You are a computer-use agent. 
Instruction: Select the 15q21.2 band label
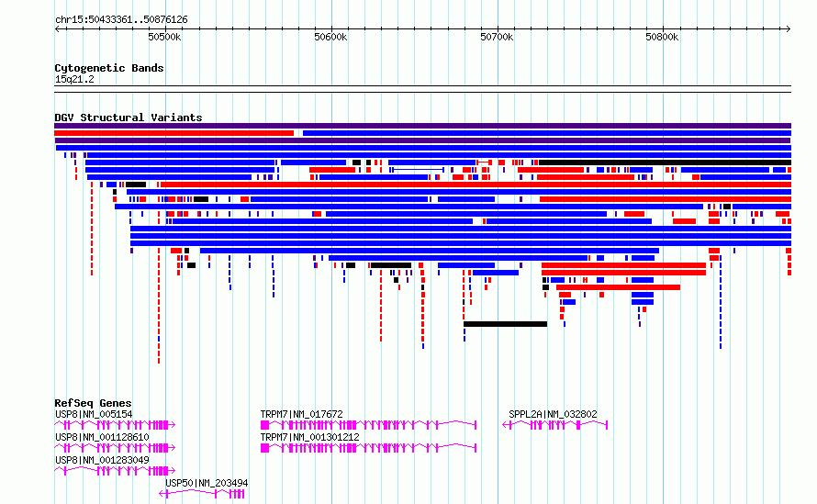(x=74, y=79)
